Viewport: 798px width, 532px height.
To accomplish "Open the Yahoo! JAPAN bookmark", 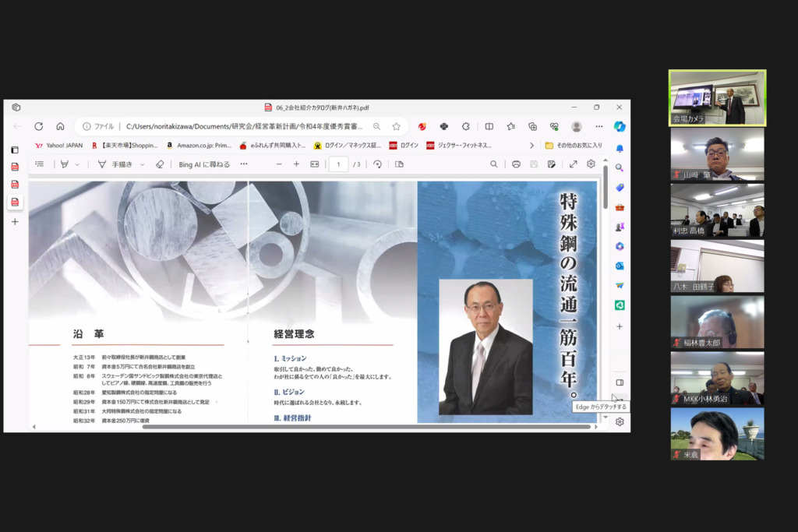I will pos(58,145).
